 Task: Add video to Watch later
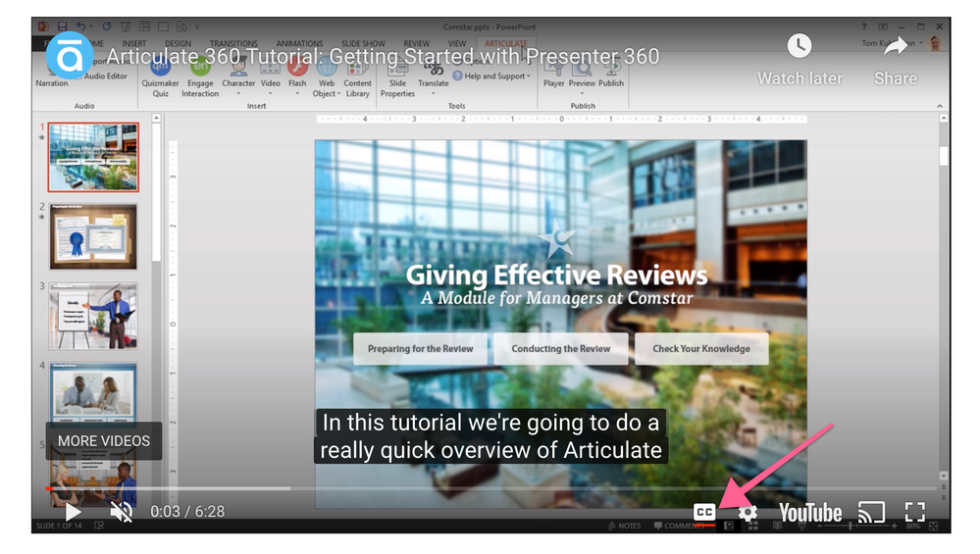click(799, 47)
